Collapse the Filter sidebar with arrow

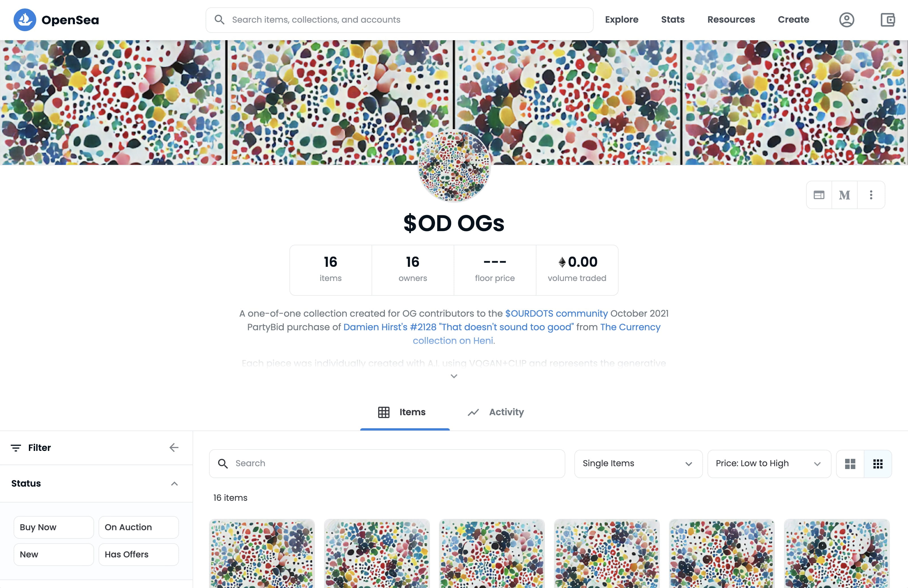pyautogui.click(x=174, y=448)
